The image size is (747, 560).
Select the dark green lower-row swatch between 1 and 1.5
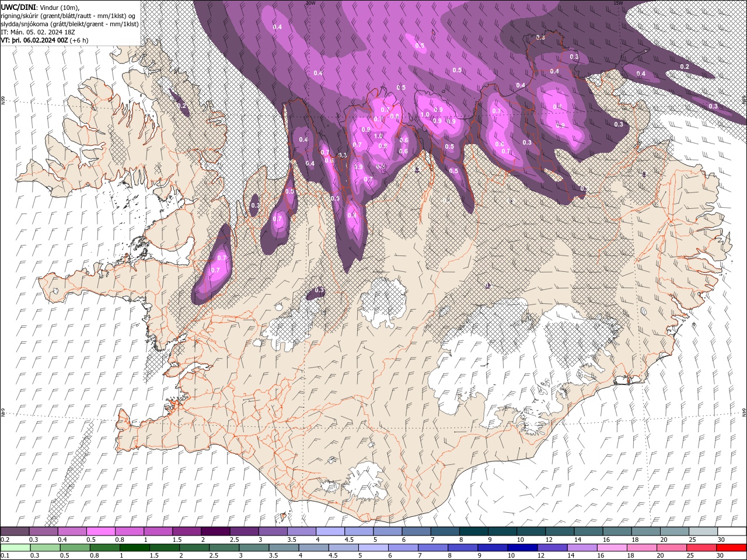click(135, 548)
